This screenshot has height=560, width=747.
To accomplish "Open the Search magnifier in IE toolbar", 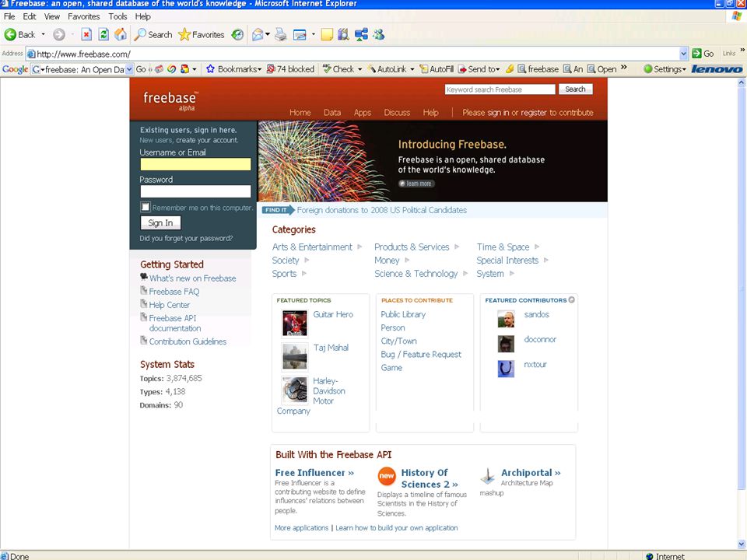I will point(140,34).
